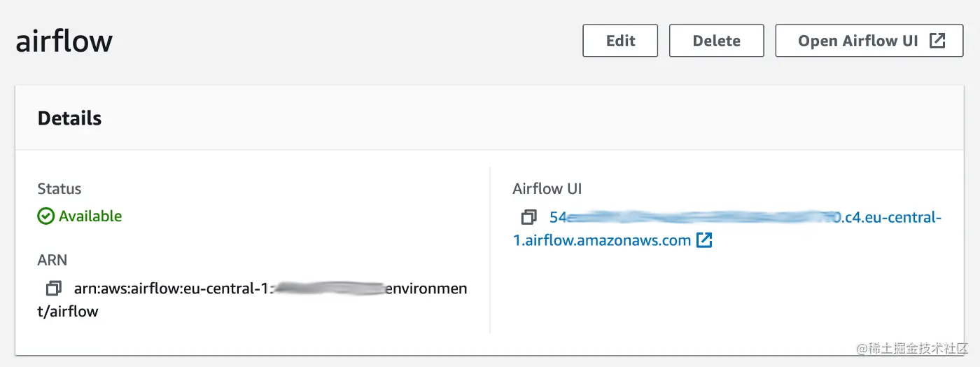Click the airflow environment page title
This screenshot has height=367, width=980.
(64, 41)
